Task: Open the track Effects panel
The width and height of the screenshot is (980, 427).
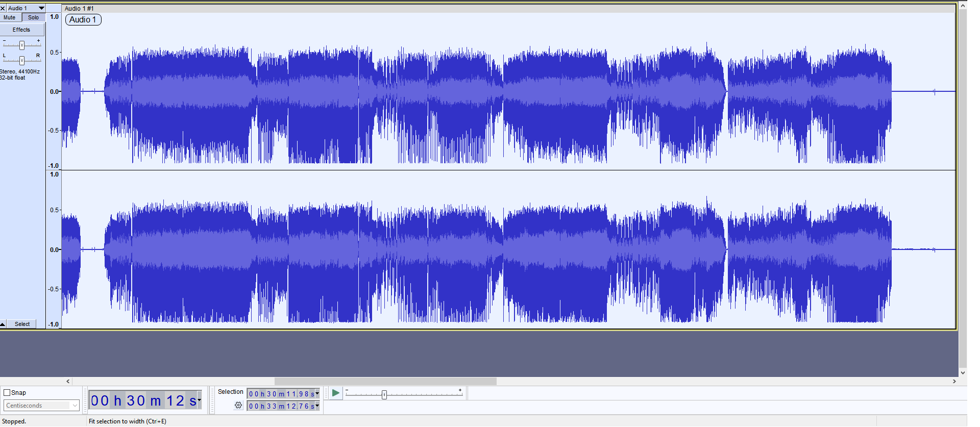Action: pyautogui.click(x=21, y=30)
